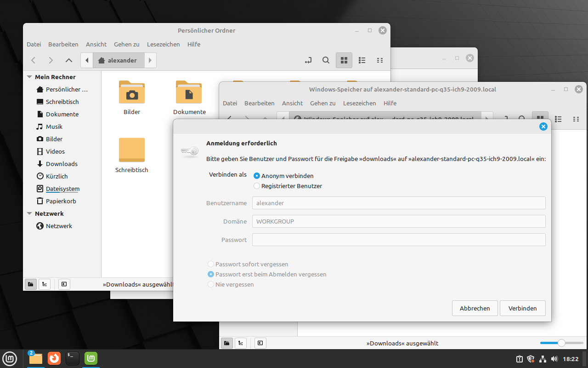Switch to compact view in Persönlicher Ordner

point(380,60)
